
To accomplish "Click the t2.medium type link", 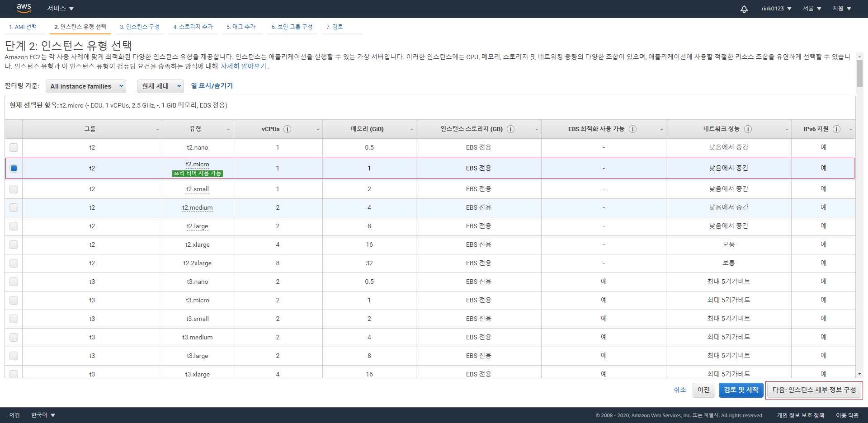I will pos(198,207).
